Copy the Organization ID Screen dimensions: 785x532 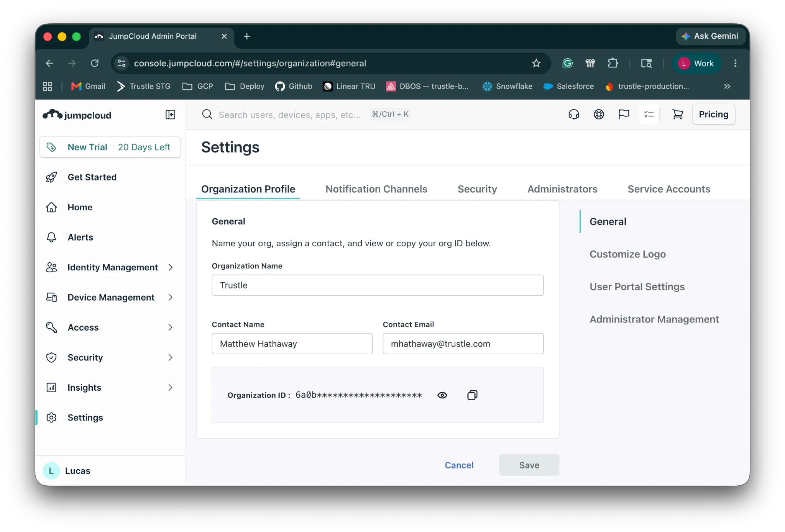tap(472, 395)
